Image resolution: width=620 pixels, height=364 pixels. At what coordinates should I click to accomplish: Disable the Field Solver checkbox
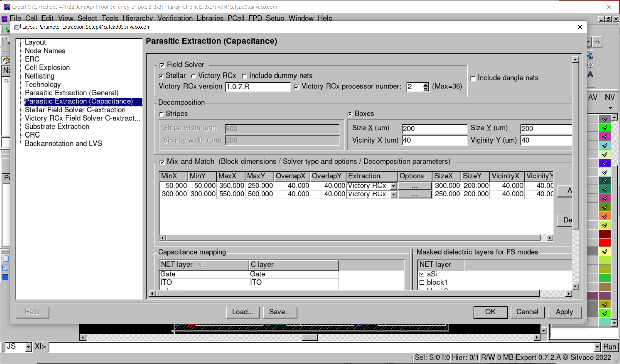pos(162,65)
